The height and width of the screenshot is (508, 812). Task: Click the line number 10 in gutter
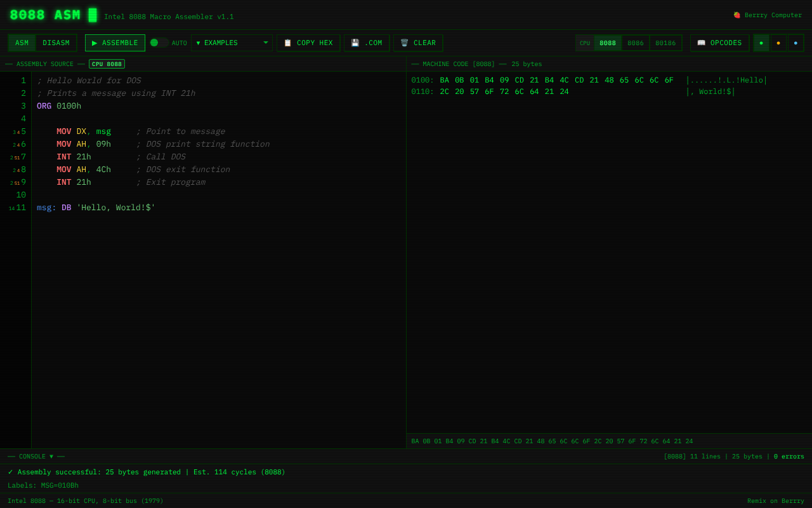click(21, 195)
